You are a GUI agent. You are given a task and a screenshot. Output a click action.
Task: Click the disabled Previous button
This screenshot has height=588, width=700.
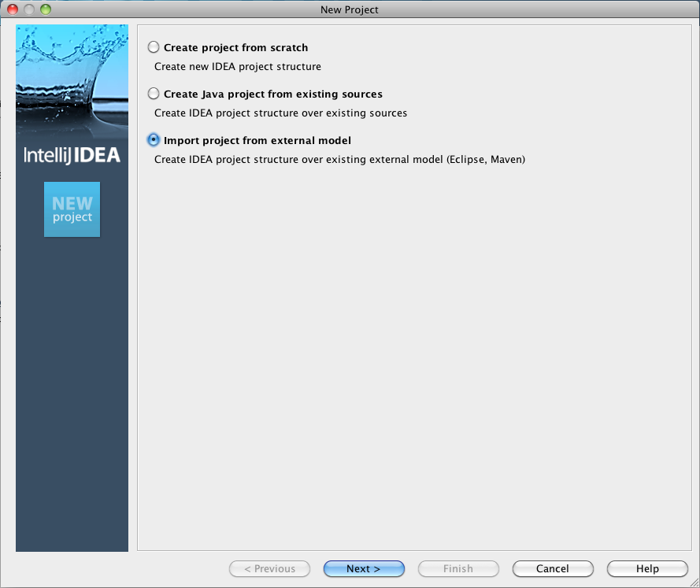(x=269, y=568)
